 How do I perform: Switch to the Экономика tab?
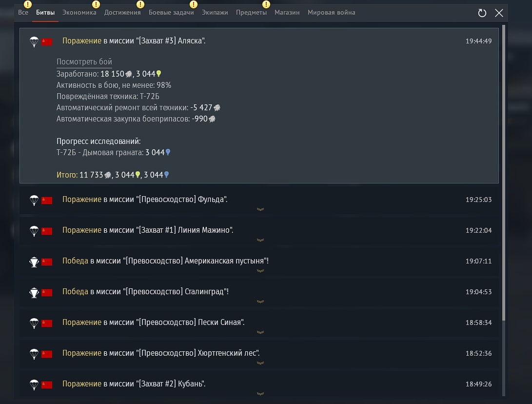coord(79,13)
